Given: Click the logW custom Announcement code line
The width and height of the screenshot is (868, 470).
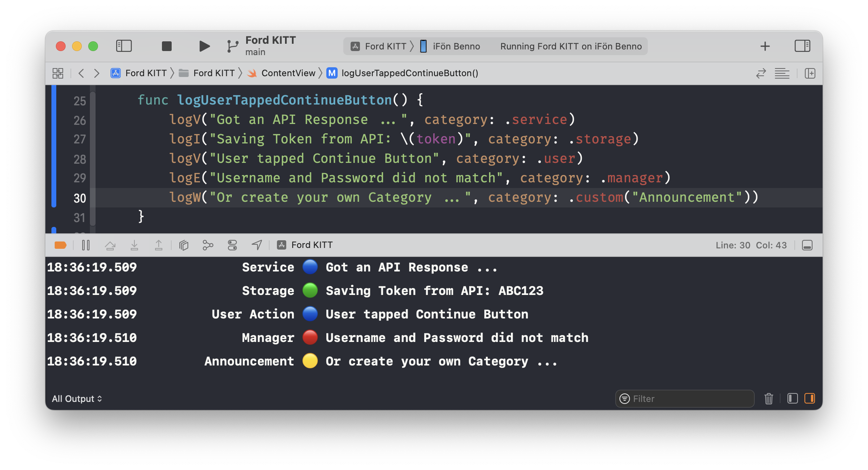Looking at the screenshot, I should tap(464, 197).
